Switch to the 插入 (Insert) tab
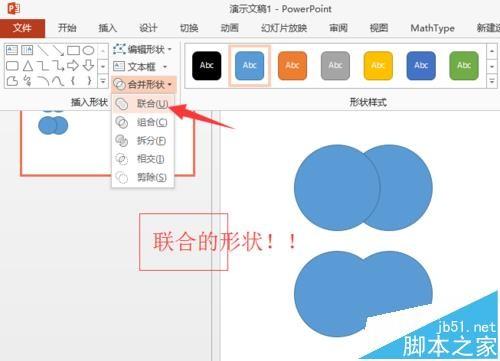Image resolution: width=500 pixels, height=361 pixels. click(108, 28)
